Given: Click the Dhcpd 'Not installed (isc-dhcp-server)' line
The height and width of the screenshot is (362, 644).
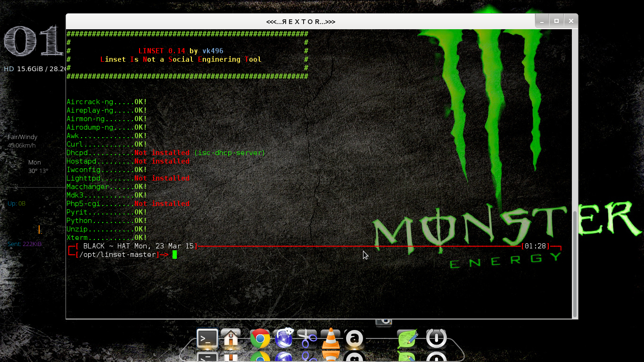Looking at the screenshot, I should click(166, 153).
